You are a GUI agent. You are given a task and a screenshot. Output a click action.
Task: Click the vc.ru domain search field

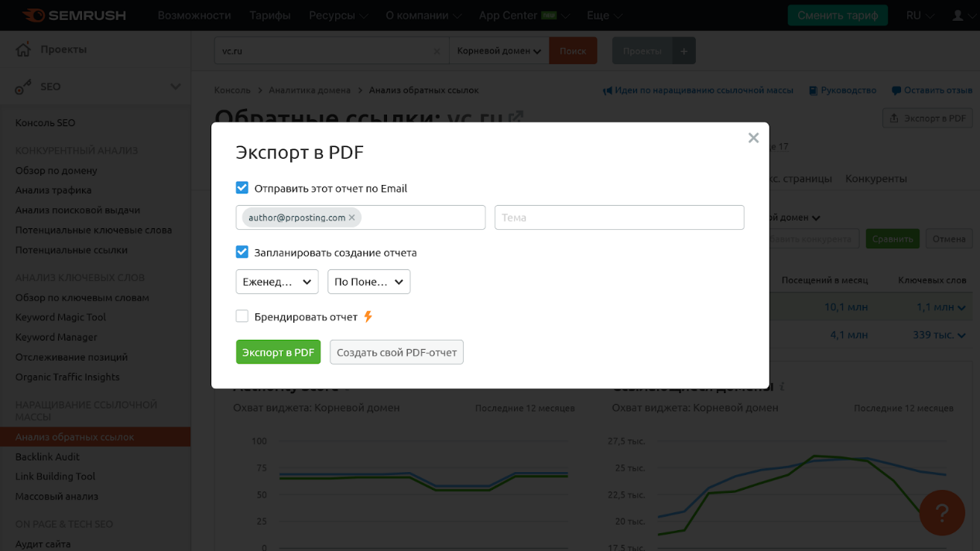coord(331,51)
